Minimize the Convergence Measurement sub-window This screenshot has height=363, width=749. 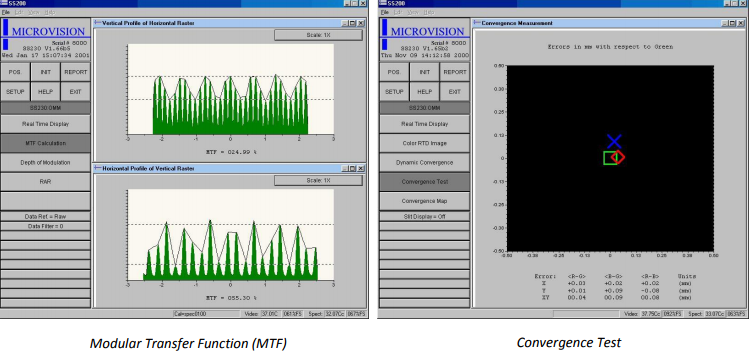click(x=725, y=23)
